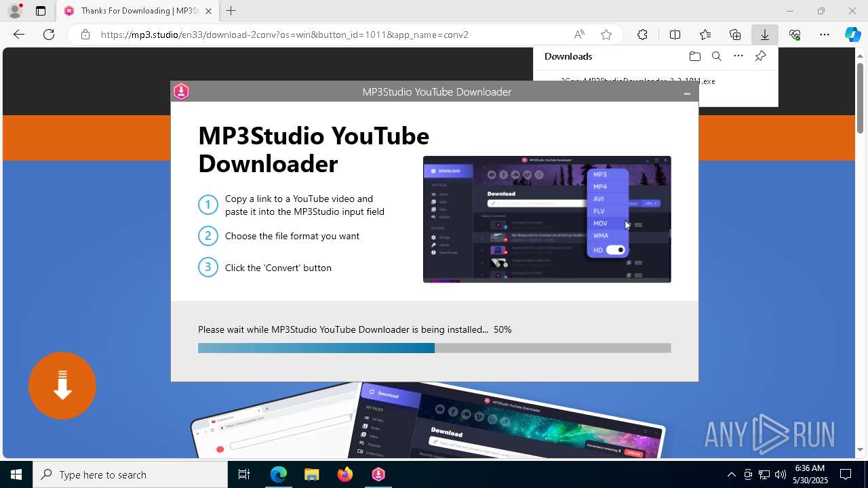
Task: Open the Copilot sidebar icon
Action: click(853, 35)
